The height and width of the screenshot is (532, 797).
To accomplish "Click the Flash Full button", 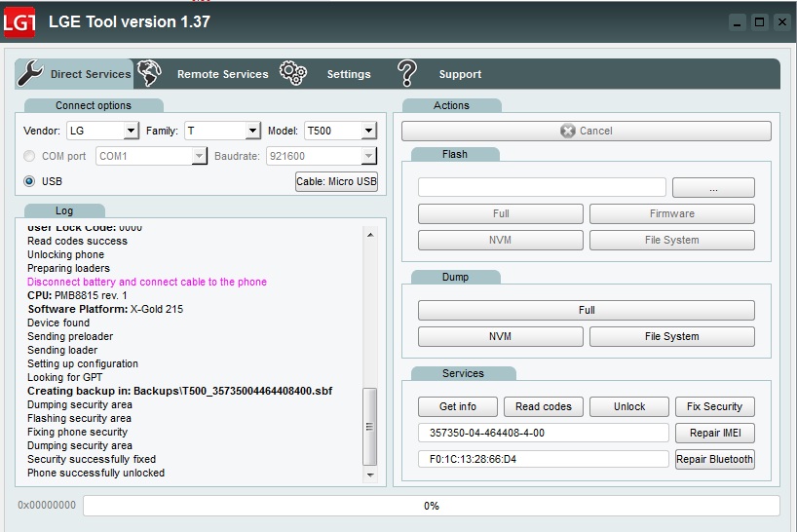I will point(500,214).
